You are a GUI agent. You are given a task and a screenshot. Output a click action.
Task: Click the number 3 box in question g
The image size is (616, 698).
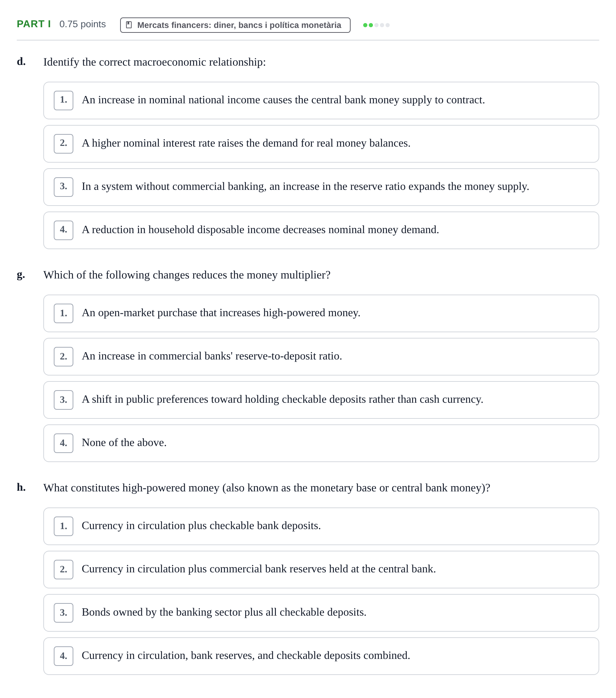[64, 400]
